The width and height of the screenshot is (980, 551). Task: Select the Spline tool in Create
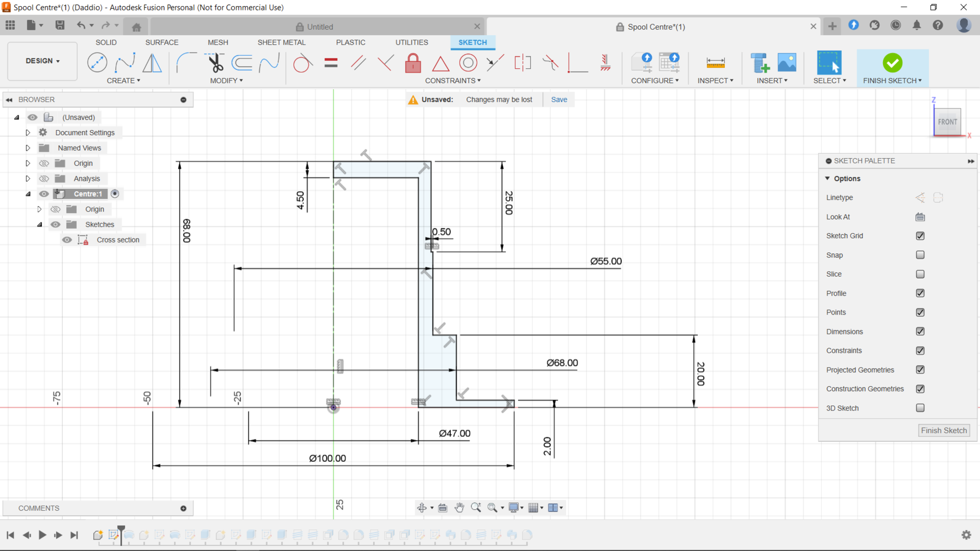[x=125, y=62]
